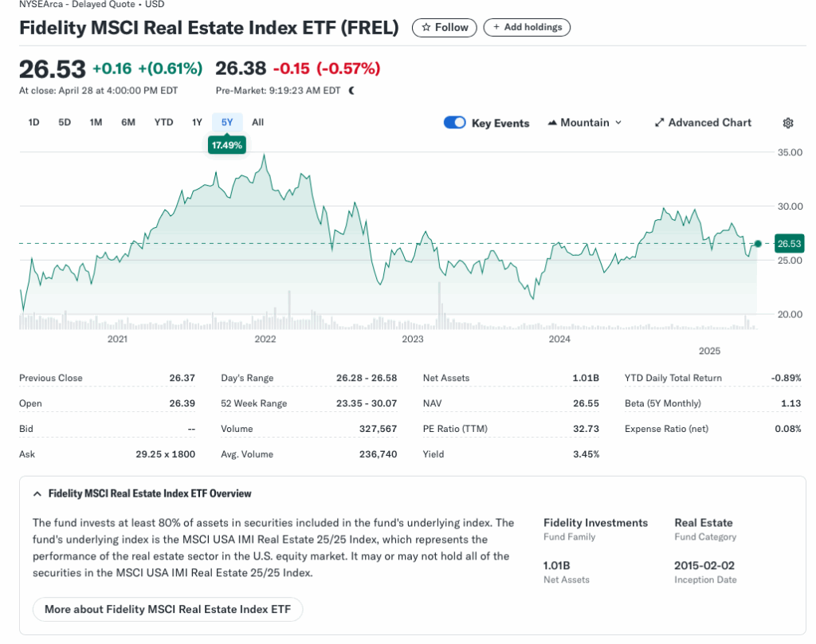Open the Advanced Chart view
816x644 pixels.
pyautogui.click(x=703, y=123)
